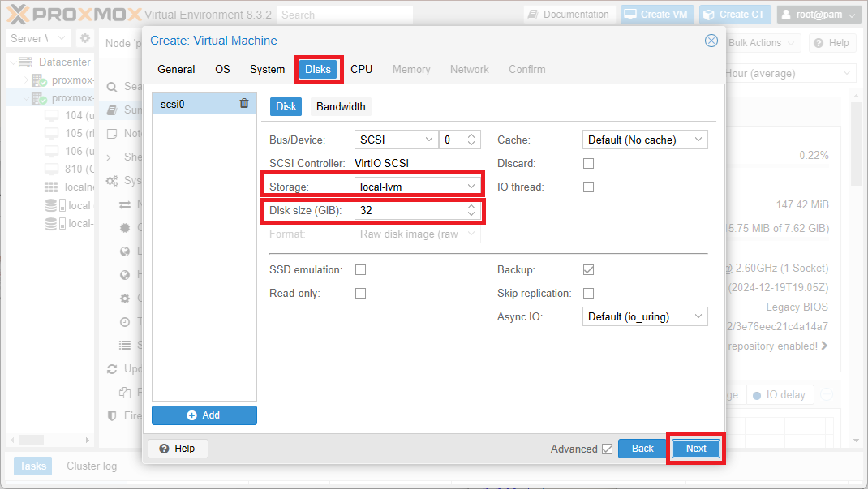Open root@pam user menu
This screenshot has height=490, width=868.
coord(819,15)
